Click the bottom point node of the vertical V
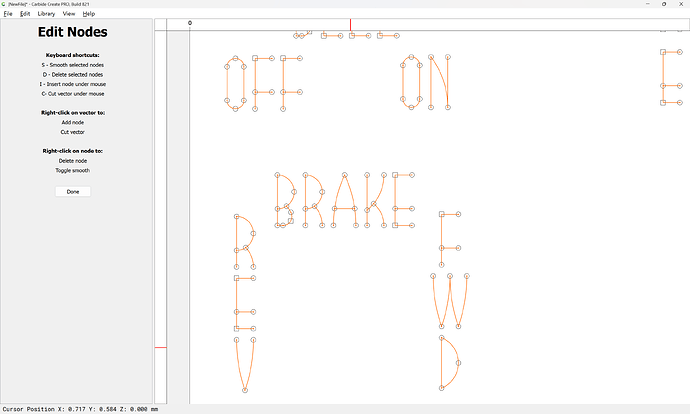 point(244,391)
